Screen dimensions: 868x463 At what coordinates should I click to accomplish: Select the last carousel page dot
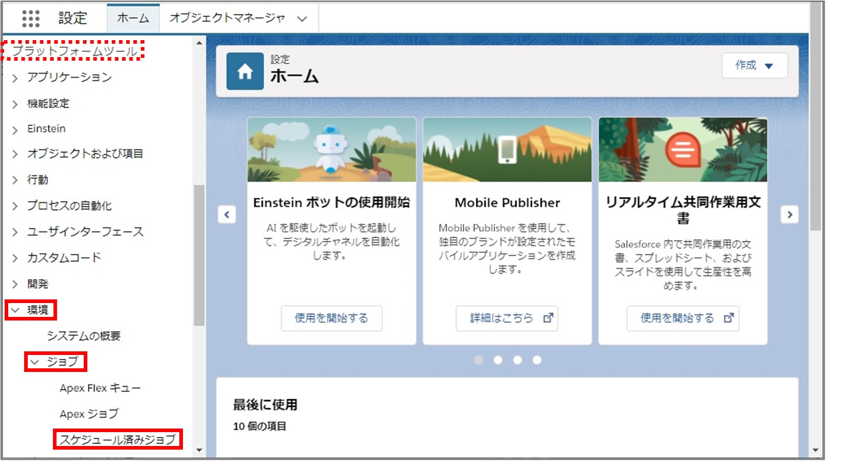pos(537,360)
